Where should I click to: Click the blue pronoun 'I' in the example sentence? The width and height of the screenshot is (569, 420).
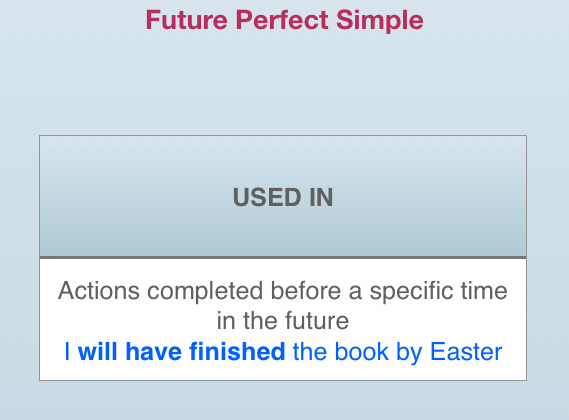[67, 352]
